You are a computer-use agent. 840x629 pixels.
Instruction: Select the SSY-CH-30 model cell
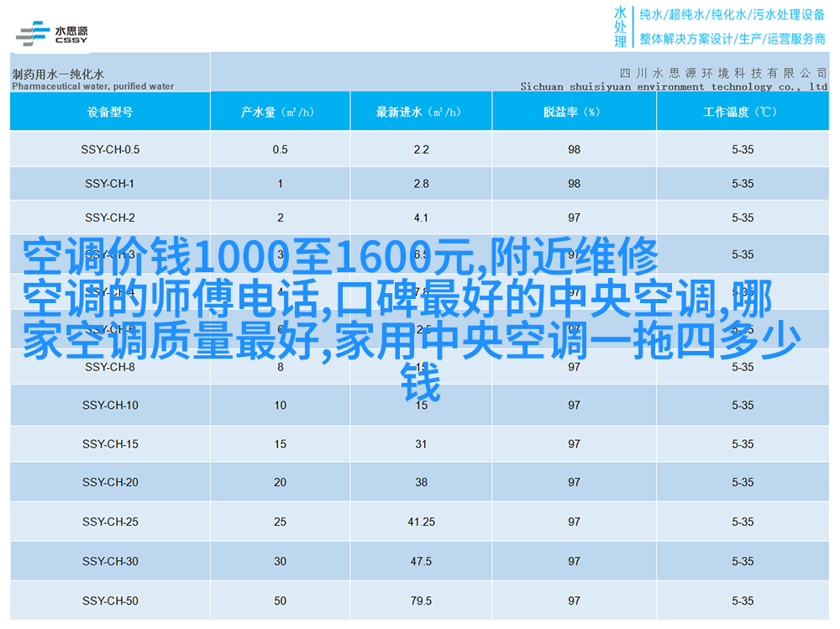[x=110, y=561]
